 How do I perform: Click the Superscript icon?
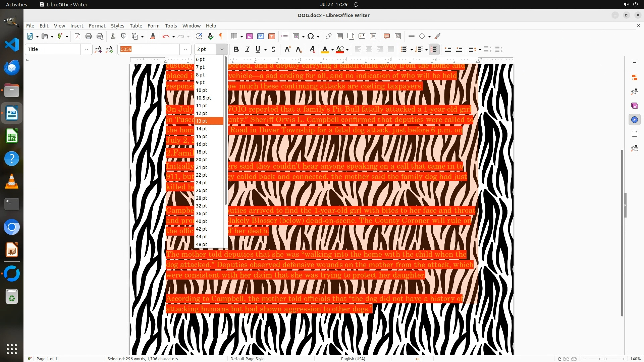[x=287, y=49]
